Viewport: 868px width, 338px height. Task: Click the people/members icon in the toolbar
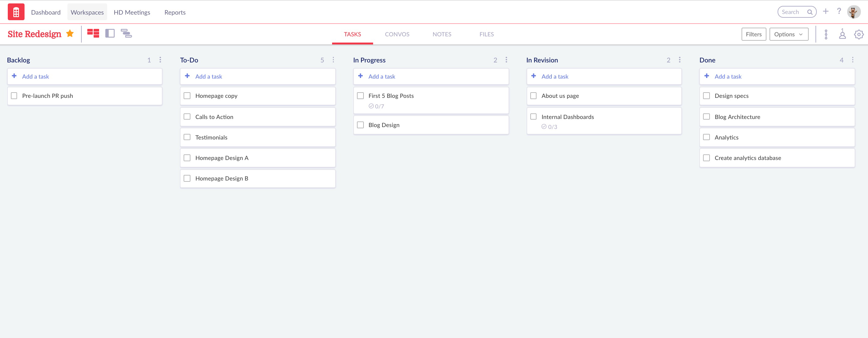pos(842,34)
